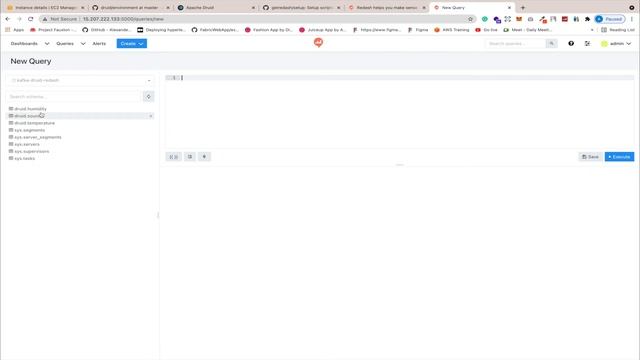Close the New Query browser tab
The width and height of the screenshot is (640, 360).
(509, 8)
